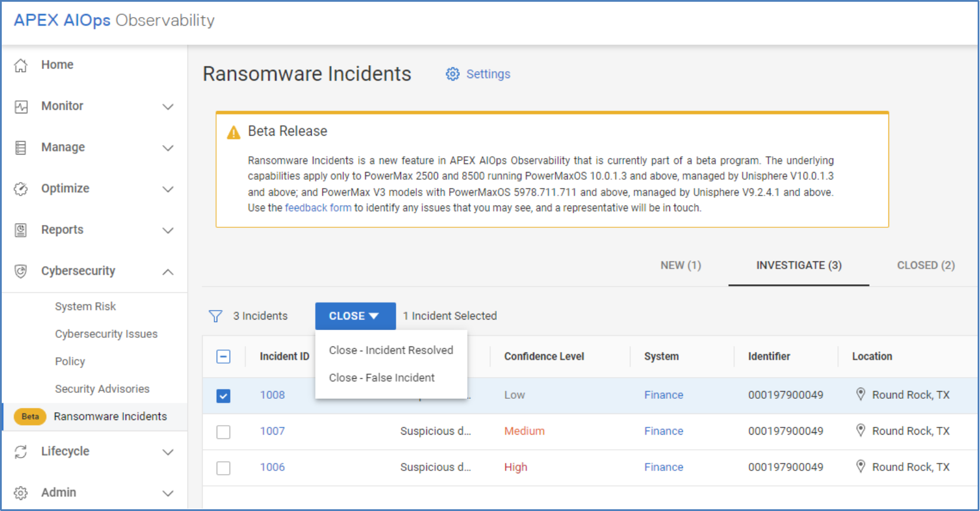Click the Home house icon

(21, 65)
